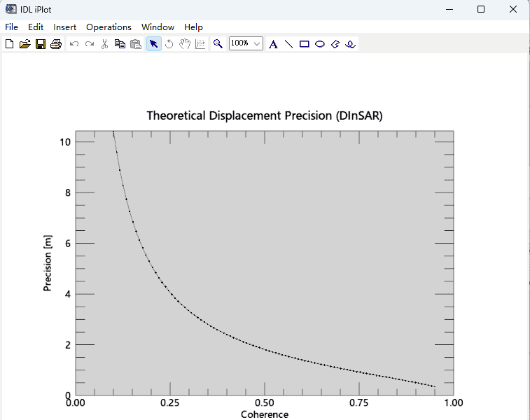Open the File menu
The image size is (530, 420).
(x=11, y=27)
